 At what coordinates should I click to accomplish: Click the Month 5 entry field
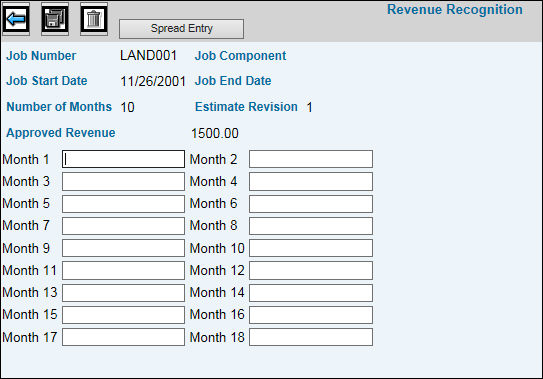point(123,204)
